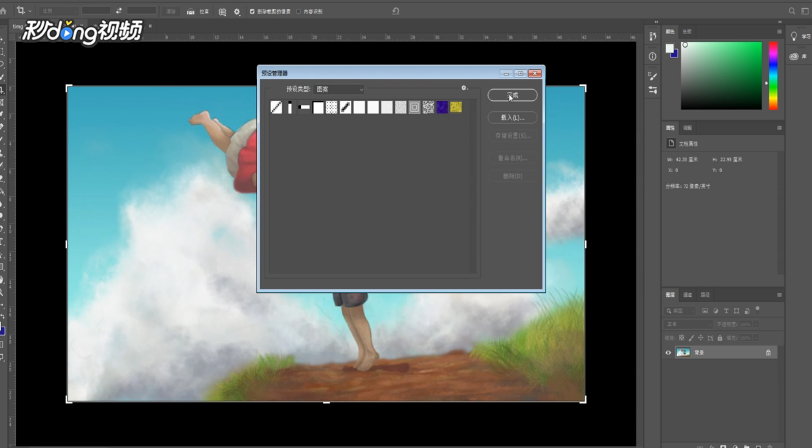Image resolution: width=812 pixels, height=448 pixels.
Task: Open the preset type dropdown in Preset Manager
Action: [339, 89]
